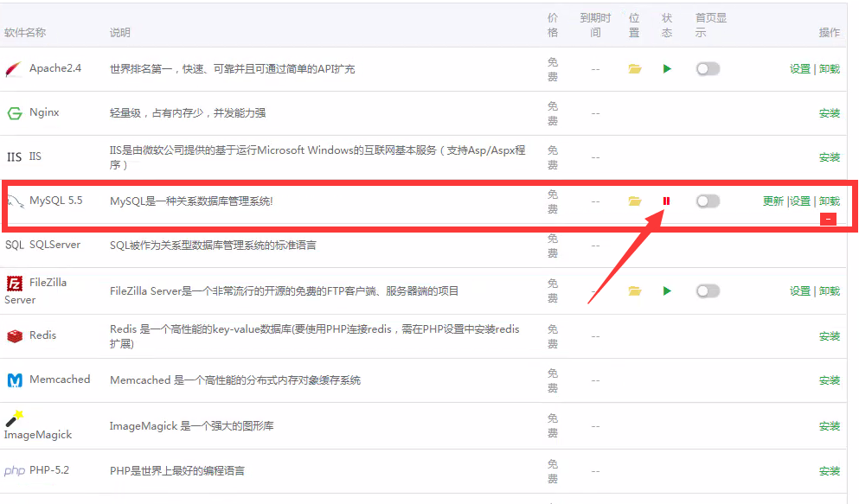
Task: Click the MySQL 5.5 red paused status icon
Action: (x=666, y=201)
